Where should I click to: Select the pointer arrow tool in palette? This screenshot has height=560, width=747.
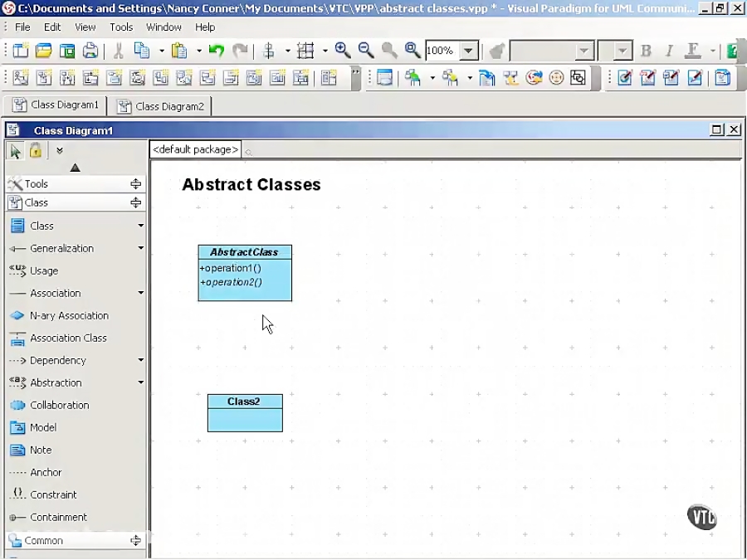point(15,151)
